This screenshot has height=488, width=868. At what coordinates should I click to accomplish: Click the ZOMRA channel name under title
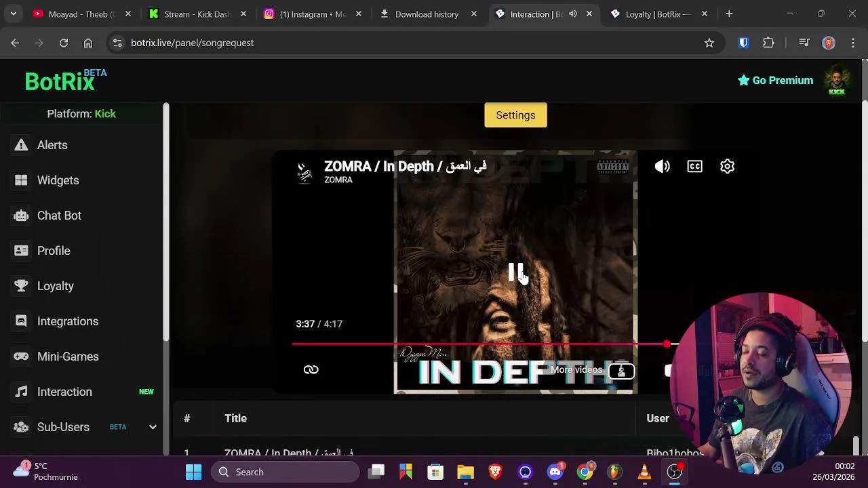(x=338, y=180)
